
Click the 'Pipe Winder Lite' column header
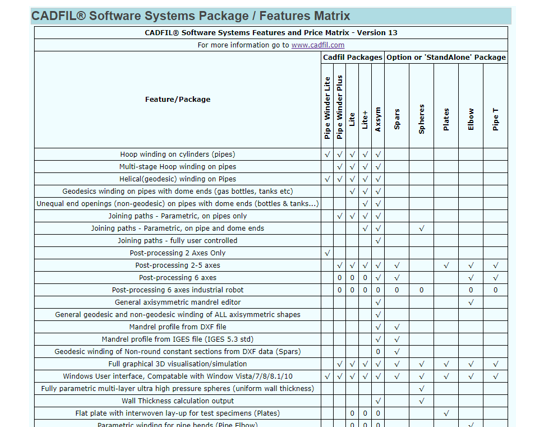point(327,108)
